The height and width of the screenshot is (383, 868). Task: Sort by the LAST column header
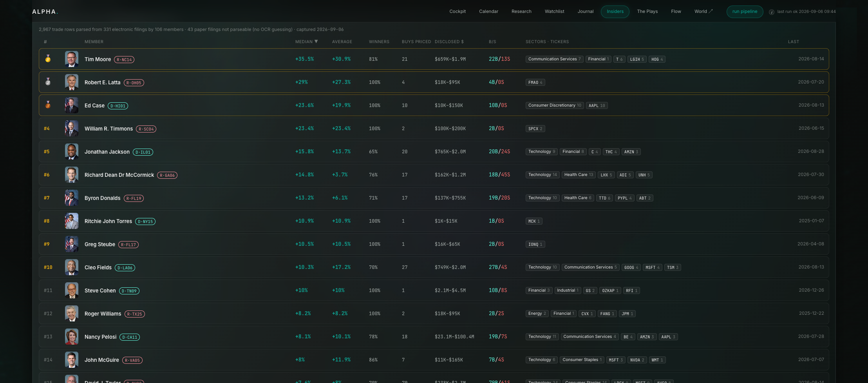coord(794,42)
